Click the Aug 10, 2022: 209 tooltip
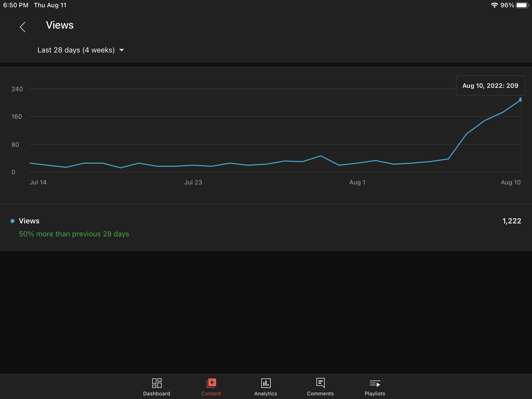532x399 pixels. point(490,85)
